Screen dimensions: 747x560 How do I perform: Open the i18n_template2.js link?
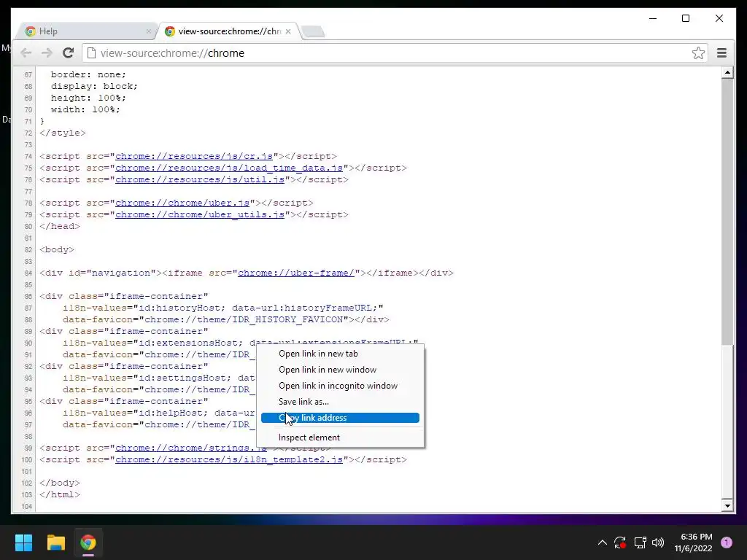[229, 460]
